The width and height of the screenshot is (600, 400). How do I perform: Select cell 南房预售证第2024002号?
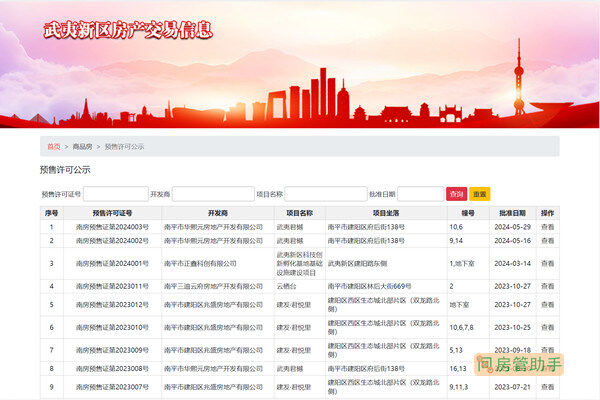[x=112, y=241]
